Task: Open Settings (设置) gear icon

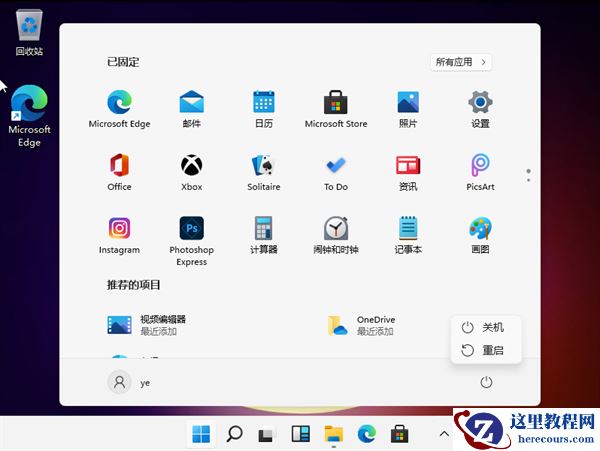Action: (480, 109)
